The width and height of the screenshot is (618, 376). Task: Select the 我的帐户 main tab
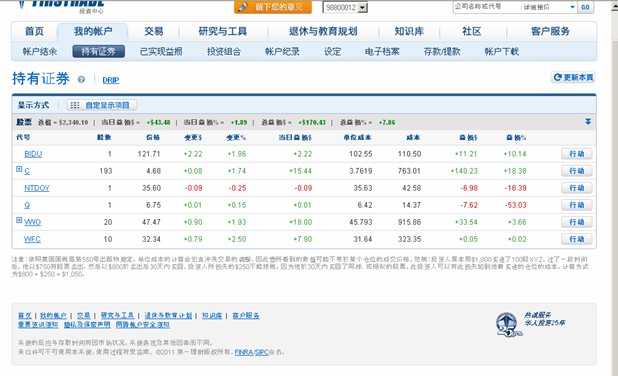[x=93, y=32]
